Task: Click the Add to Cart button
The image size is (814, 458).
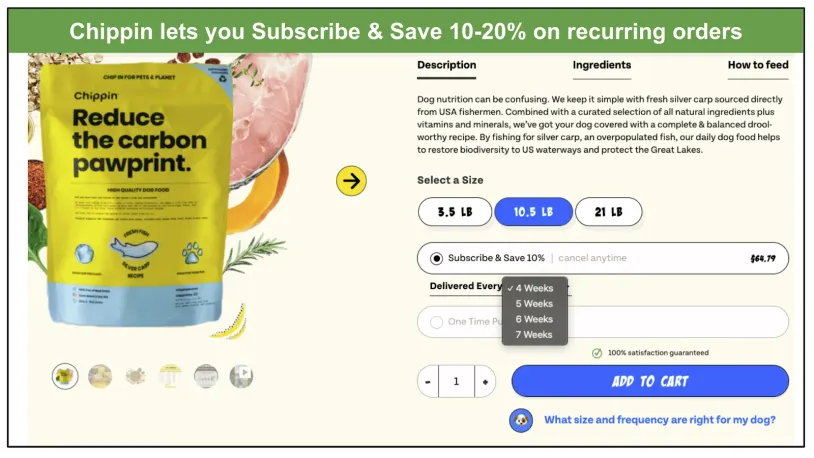Action: tap(650, 381)
